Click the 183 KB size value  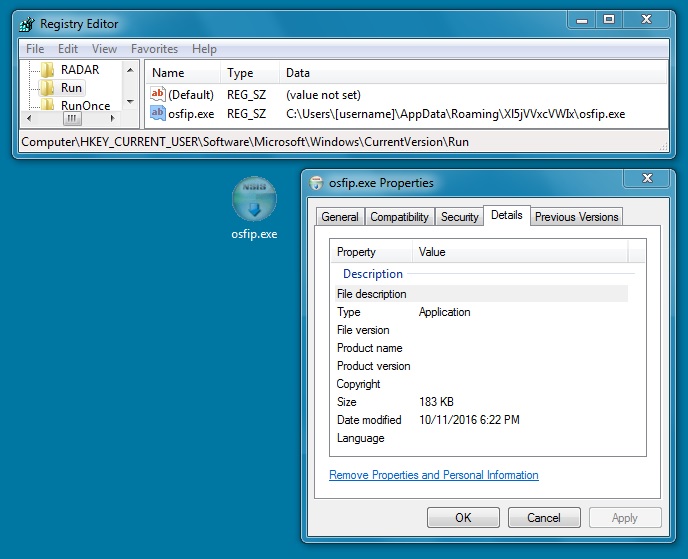pyautogui.click(x=436, y=402)
